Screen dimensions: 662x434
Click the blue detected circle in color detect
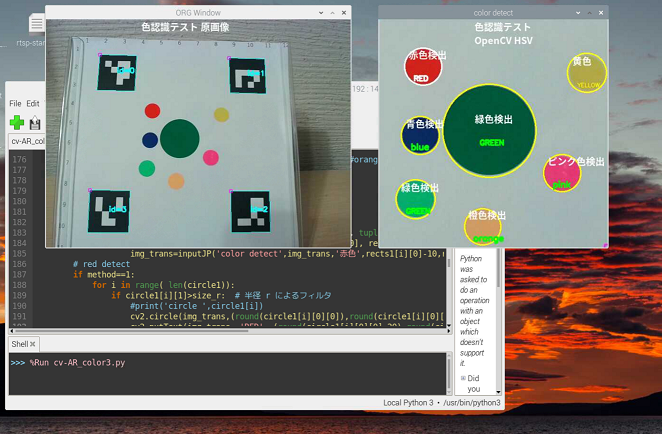(420, 135)
